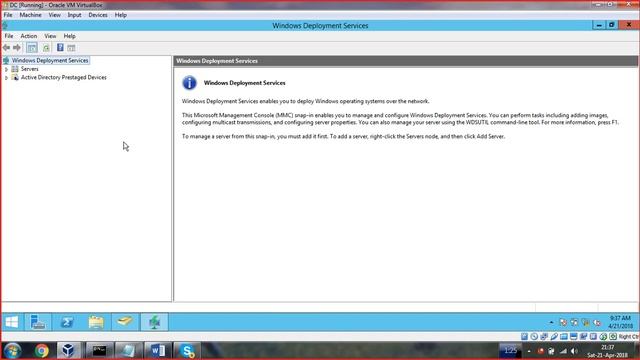Screen dimensions: 640x360
Task: Close the Windows Deployment Services window
Action: 629,25
